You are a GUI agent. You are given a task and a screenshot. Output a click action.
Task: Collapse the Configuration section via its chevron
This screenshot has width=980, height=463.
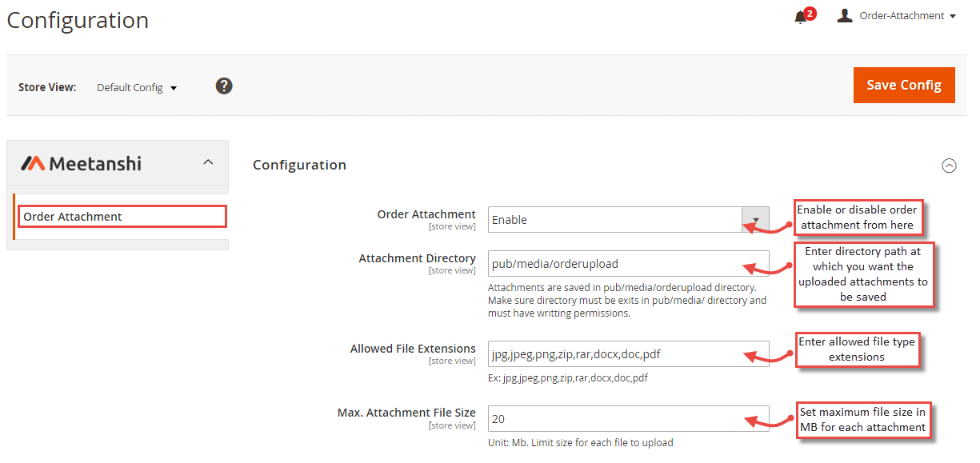pyautogui.click(x=950, y=166)
